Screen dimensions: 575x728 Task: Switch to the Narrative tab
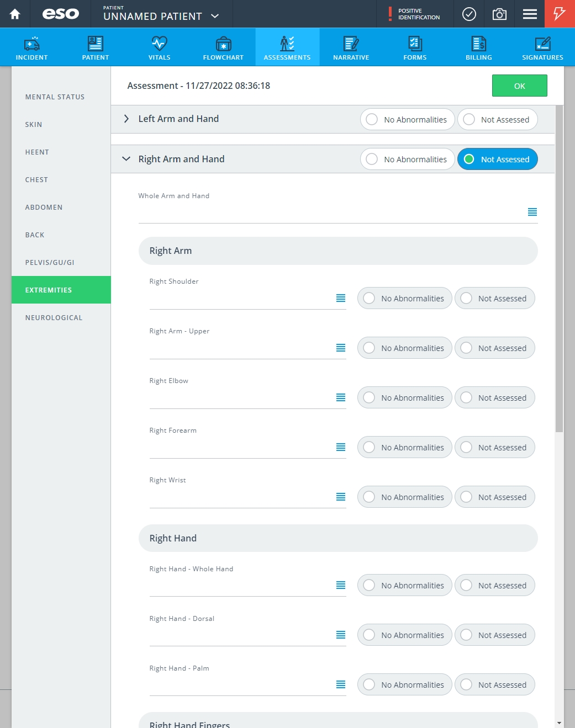tap(351, 47)
